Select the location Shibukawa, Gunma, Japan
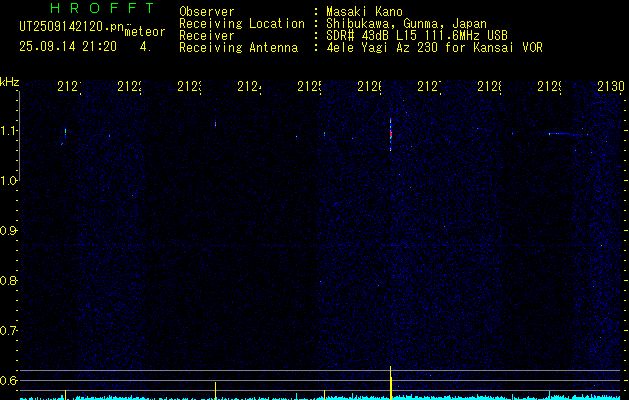This screenshot has height=400, width=629. point(406,24)
